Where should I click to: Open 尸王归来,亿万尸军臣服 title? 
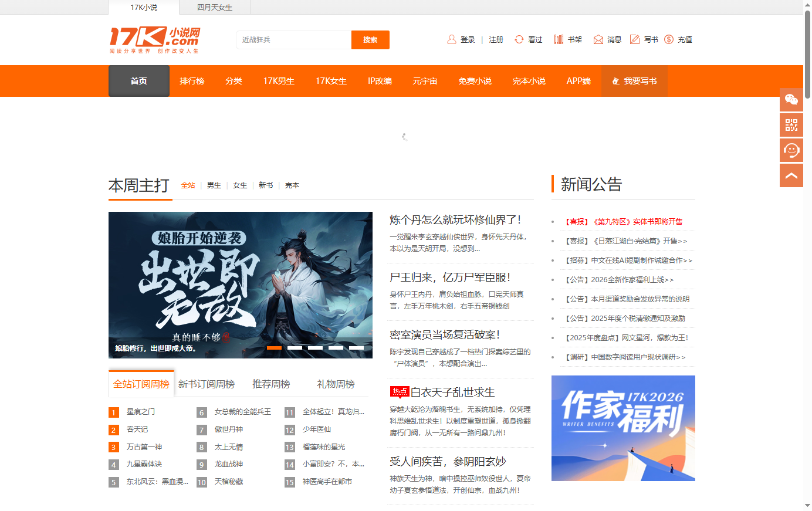(x=450, y=278)
